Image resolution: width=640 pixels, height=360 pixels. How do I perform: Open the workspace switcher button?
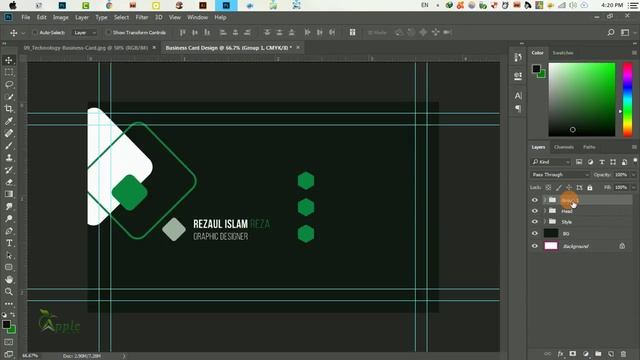click(625, 32)
